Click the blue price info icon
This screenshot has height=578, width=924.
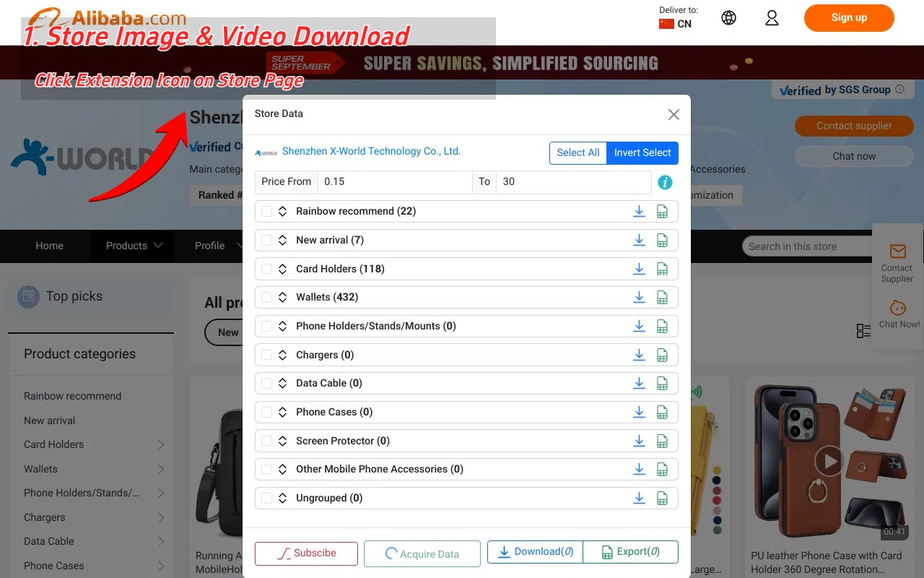tap(665, 182)
